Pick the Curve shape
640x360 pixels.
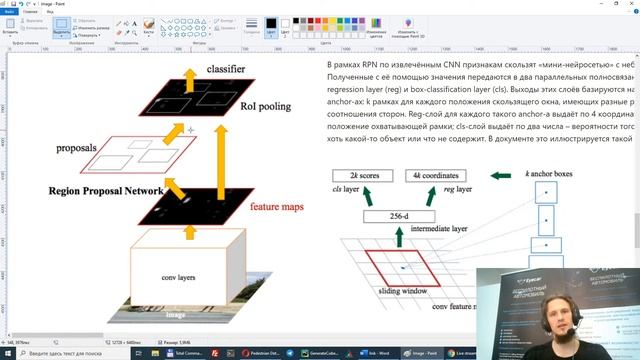[170, 21]
